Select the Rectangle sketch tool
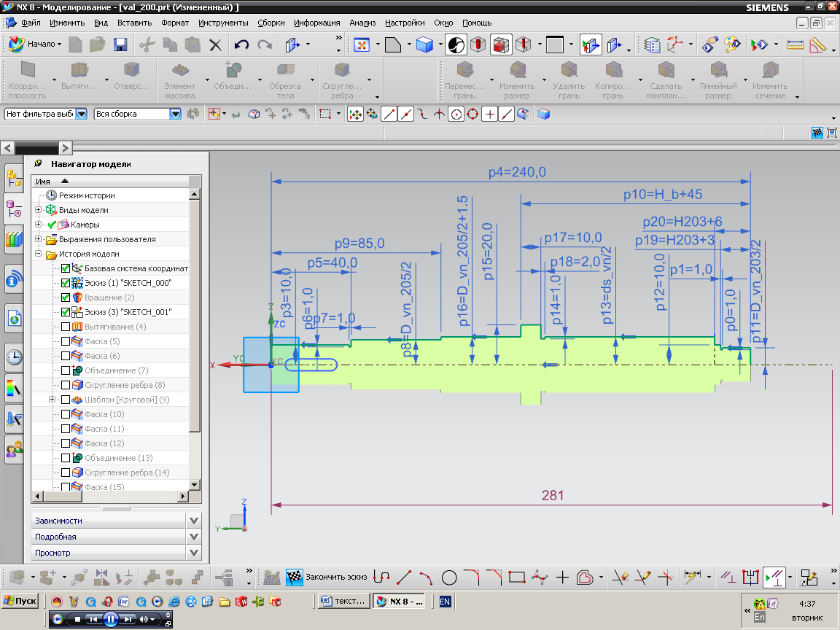840x630 pixels. [517, 577]
